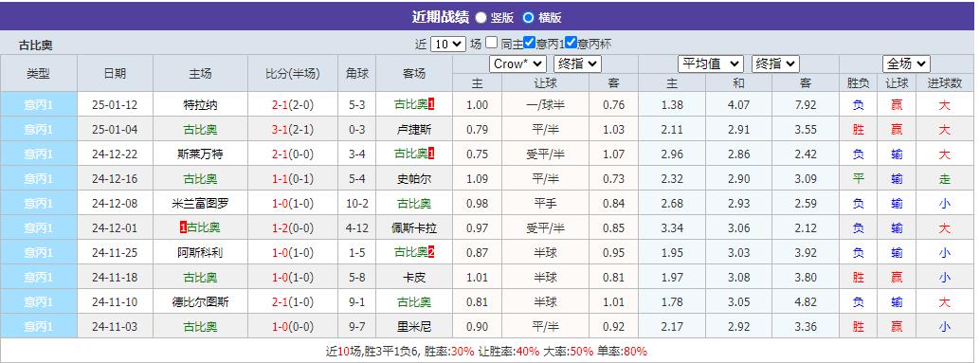
Task: Open the 终指 dropdown next to Crow*
Action: 577,64
